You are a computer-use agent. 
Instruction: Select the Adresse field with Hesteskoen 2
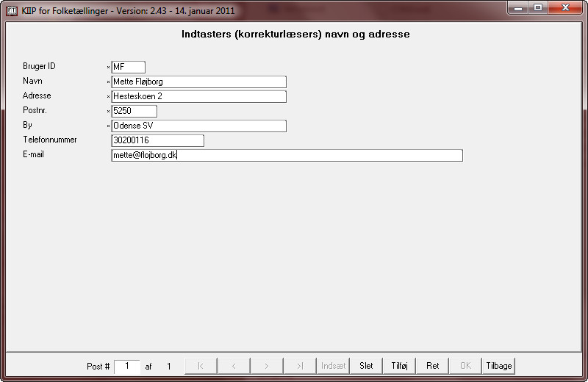(198, 96)
